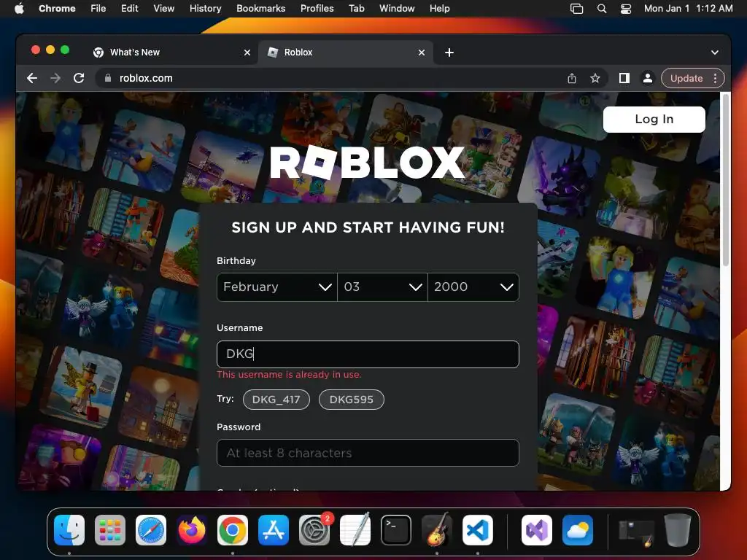The image size is (747, 560).
Task: Click the Update button in Chrome
Action: 686,78
